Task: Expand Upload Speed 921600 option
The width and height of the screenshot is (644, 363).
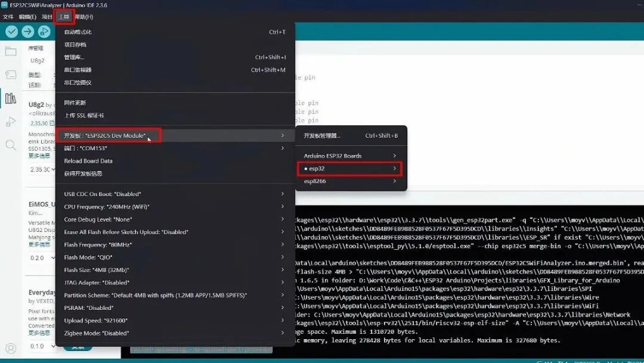Action: click(175, 321)
